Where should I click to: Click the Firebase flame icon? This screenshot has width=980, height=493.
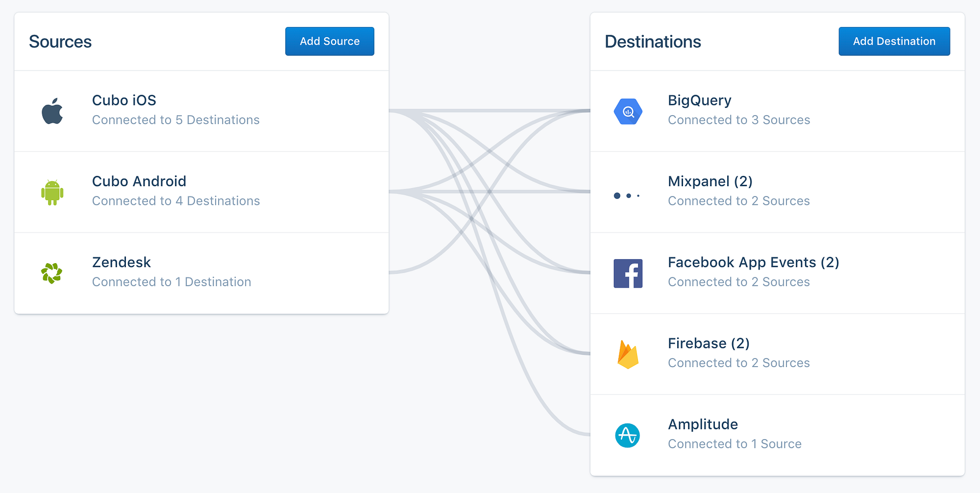[628, 354]
